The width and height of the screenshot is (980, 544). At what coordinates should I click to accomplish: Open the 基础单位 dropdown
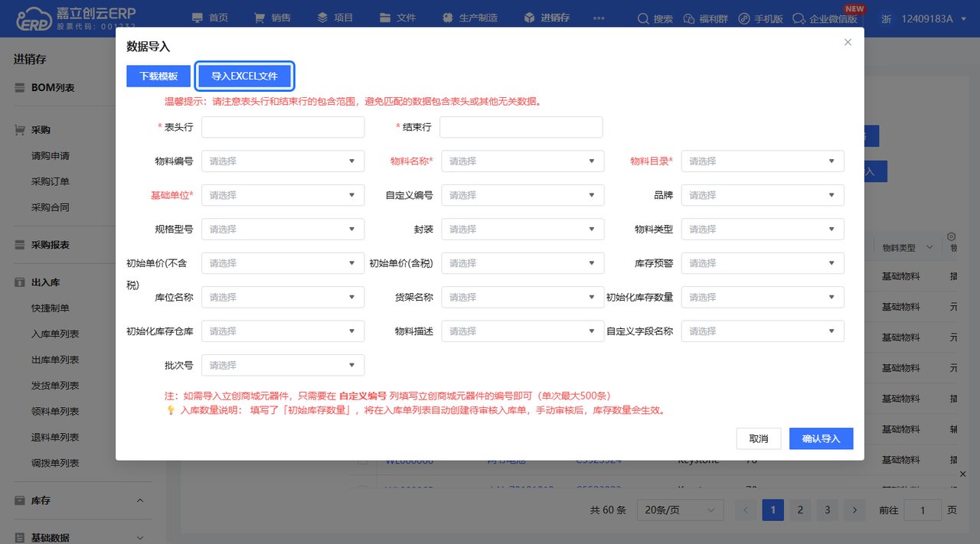[283, 195]
